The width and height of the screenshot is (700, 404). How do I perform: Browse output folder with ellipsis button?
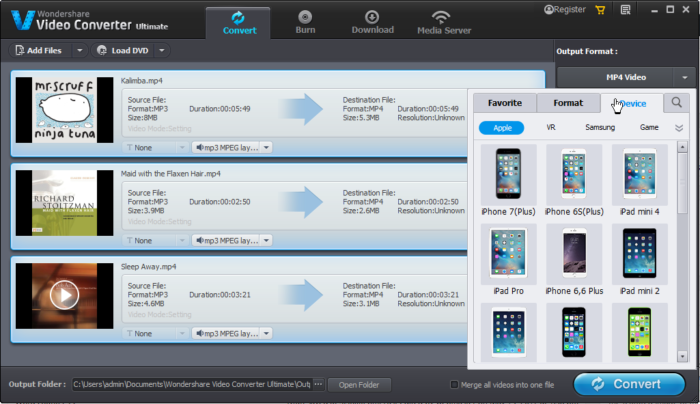click(x=318, y=384)
